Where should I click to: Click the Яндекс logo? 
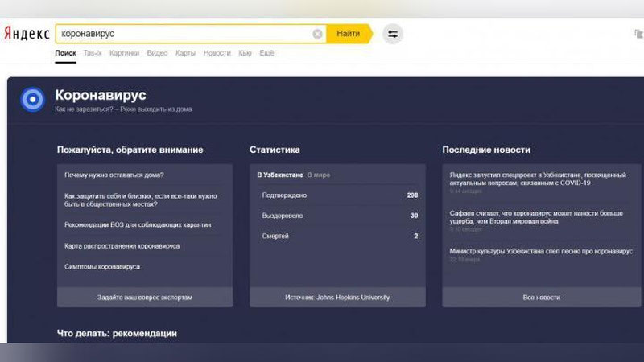(27, 34)
